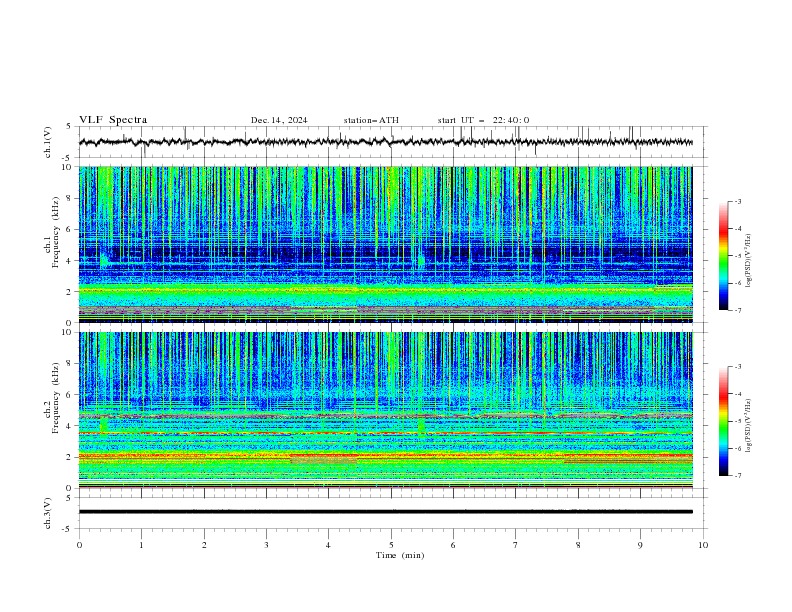Click time axis tick label "6"
The height and width of the screenshot is (612, 792).
pos(453,545)
